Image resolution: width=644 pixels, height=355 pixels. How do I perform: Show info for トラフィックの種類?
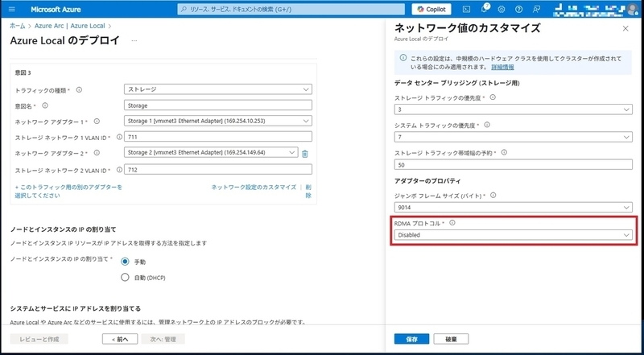(x=79, y=89)
